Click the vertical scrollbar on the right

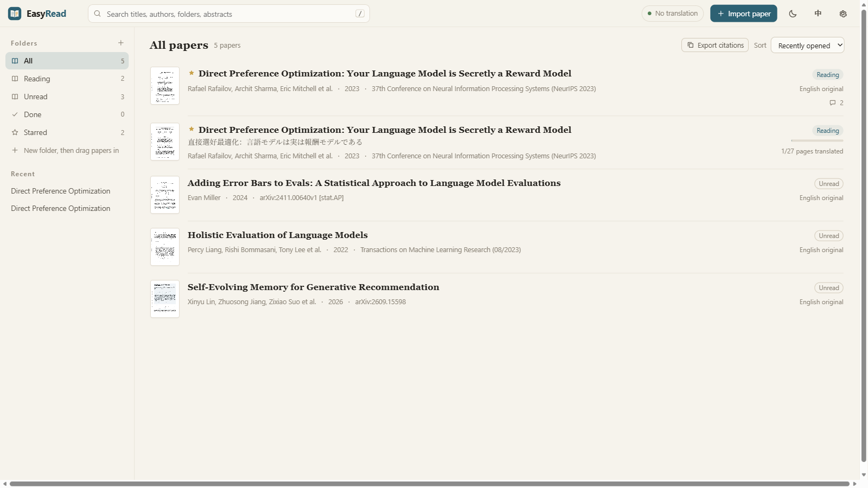[x=864, y=236]
